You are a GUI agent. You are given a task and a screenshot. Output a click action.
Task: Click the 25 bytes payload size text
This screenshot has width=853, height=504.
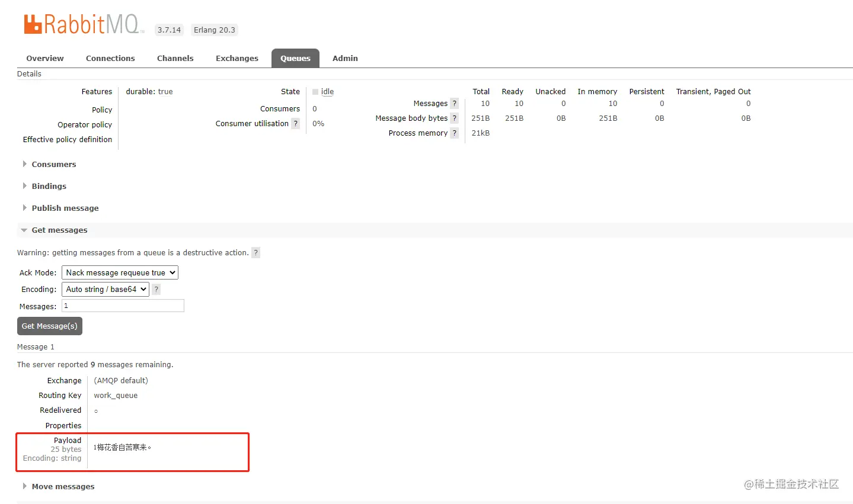click(x=66, y=449)
